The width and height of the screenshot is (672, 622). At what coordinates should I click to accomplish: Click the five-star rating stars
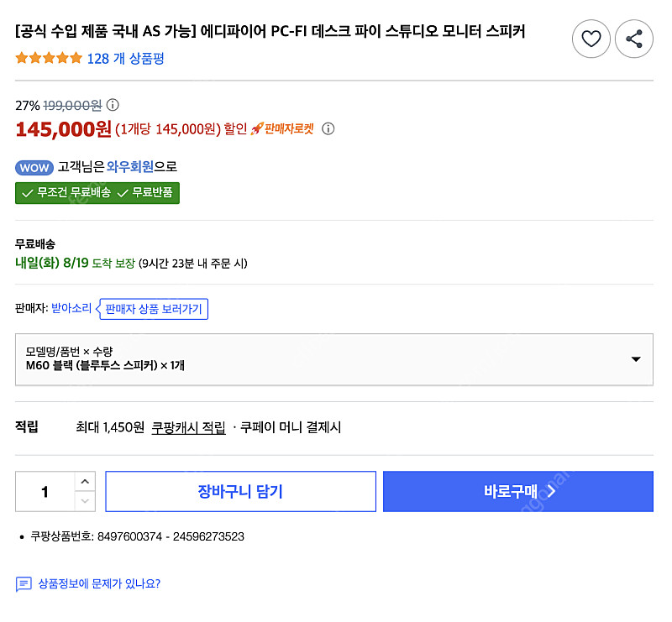point(47,59)
